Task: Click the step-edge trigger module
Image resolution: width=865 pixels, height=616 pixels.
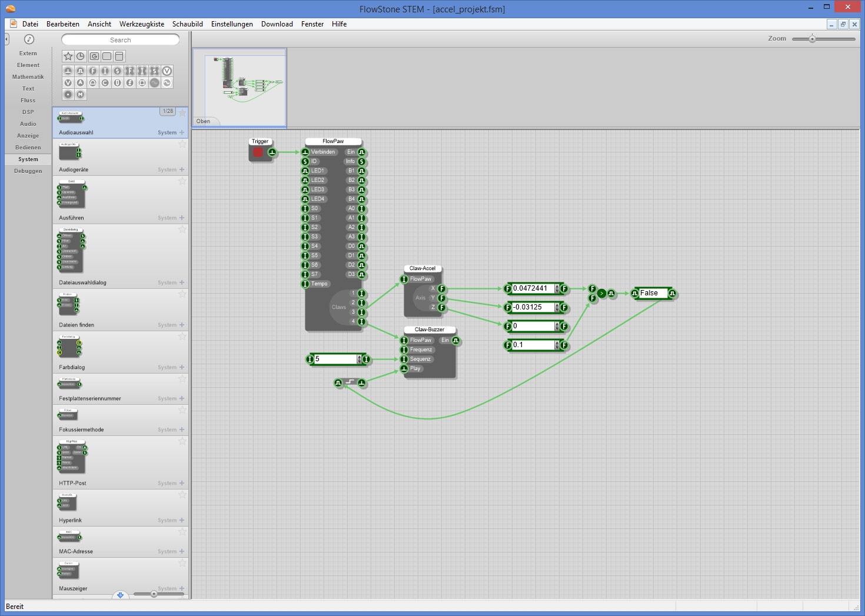Action: (350, 382)
